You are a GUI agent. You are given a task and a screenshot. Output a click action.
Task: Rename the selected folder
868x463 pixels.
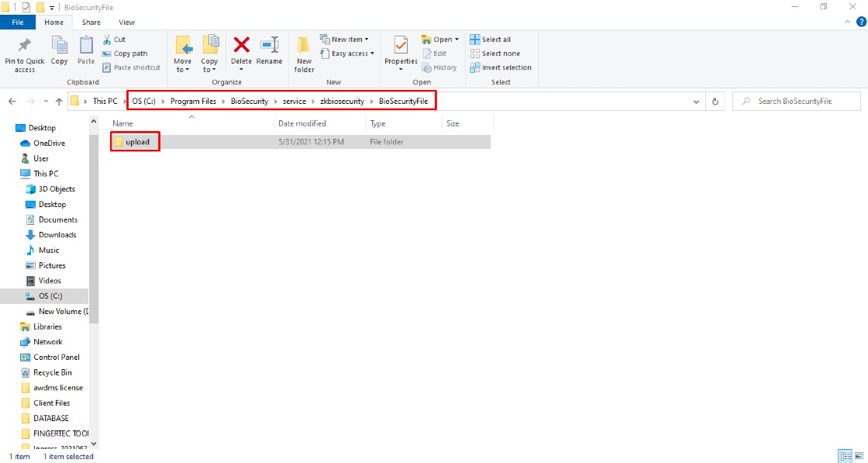coord(269,51)
